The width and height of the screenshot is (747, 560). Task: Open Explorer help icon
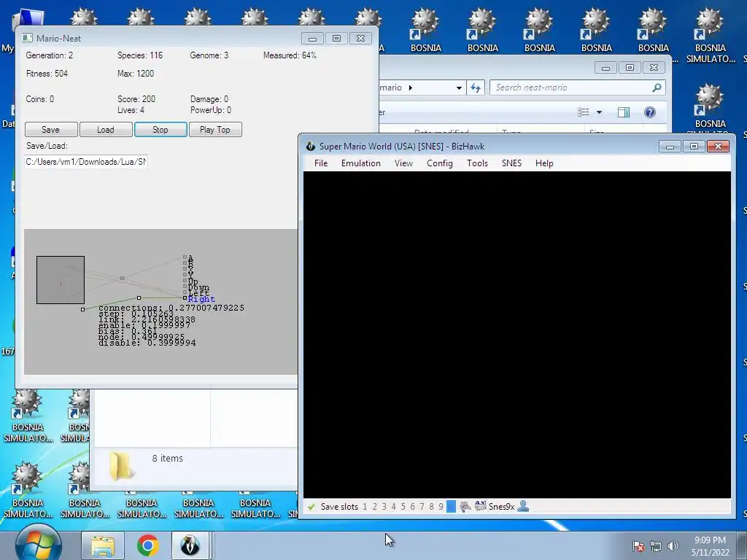650,112
